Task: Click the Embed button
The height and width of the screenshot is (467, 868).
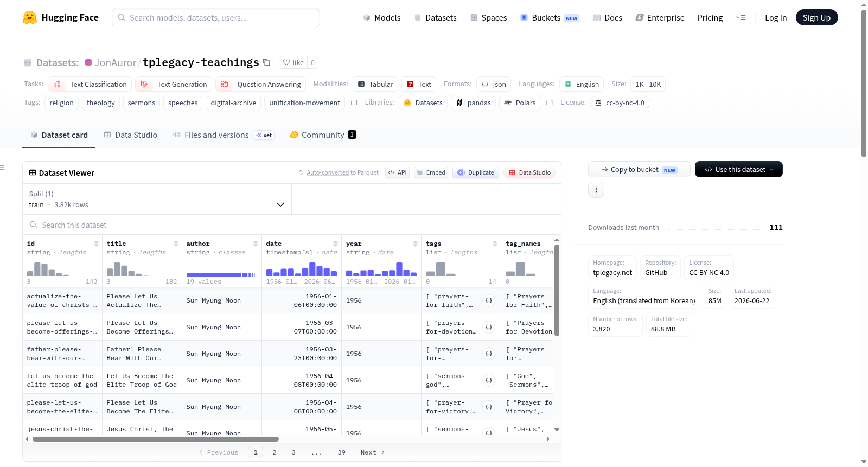Action: pos(431,172)
